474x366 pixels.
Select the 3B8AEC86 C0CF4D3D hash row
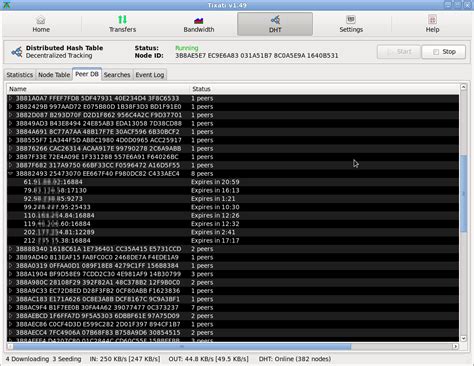(x=233, y=324)
